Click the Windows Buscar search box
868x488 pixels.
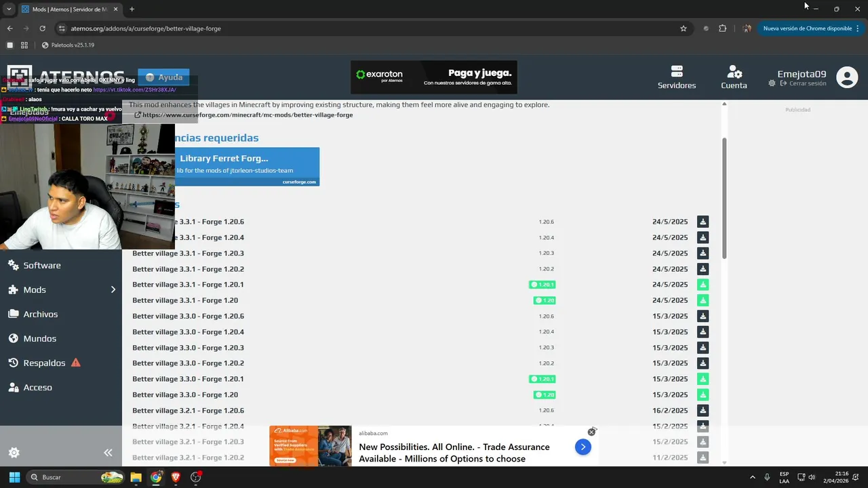(76, 477)
